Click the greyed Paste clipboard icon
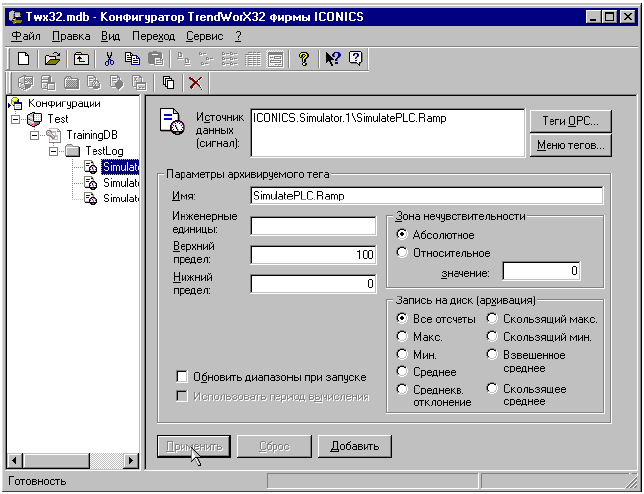Viewport: 644px width, 494px height. (x=156, y=59)
